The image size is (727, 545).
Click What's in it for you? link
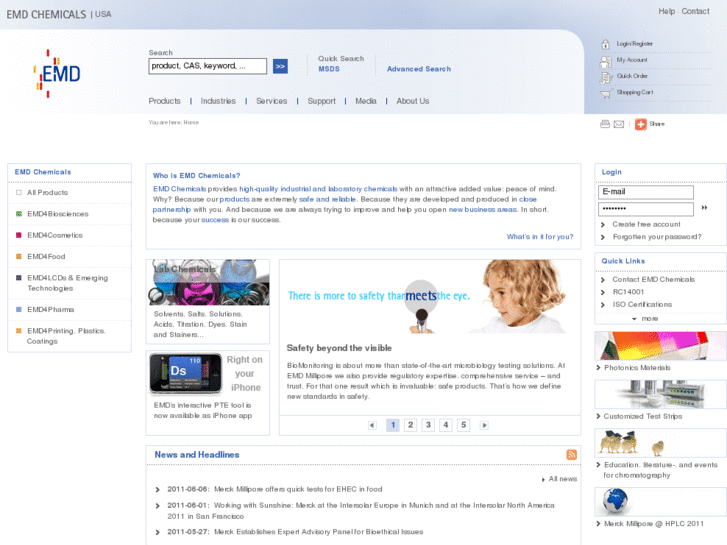click(x=540, y=237)
